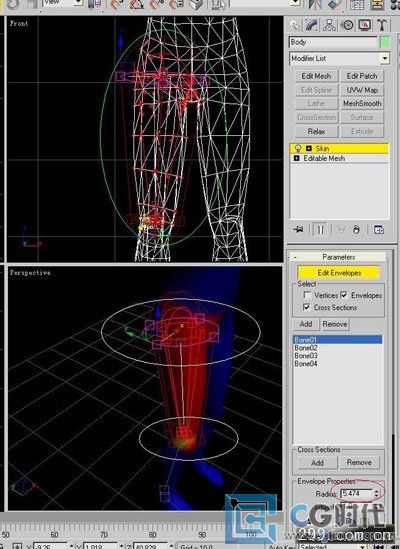
Task: Toggle the Skin modifier lightbulb
Action: (x=298, y=148)
